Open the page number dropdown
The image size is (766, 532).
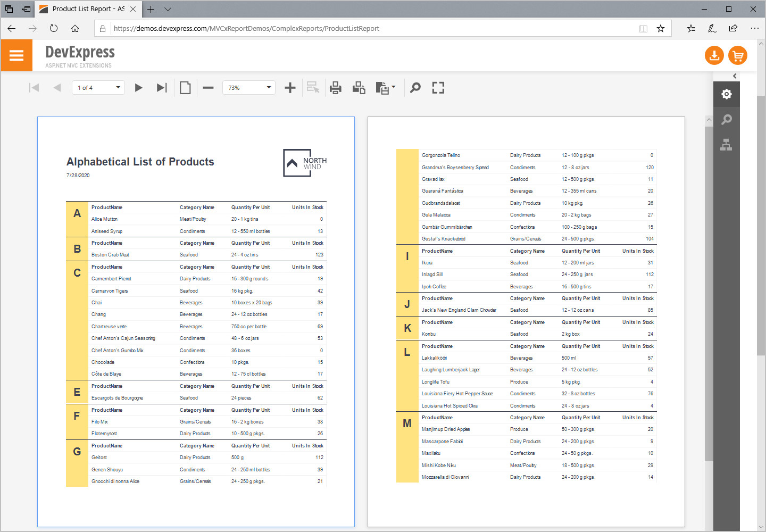pyautogui.click(x=98, y=87)
